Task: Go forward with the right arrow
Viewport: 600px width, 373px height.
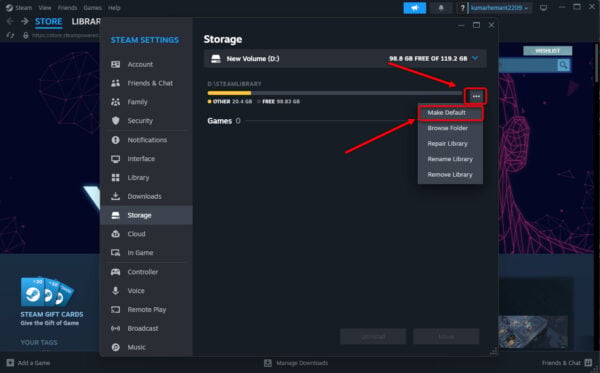Action: [x=24, y=21]
